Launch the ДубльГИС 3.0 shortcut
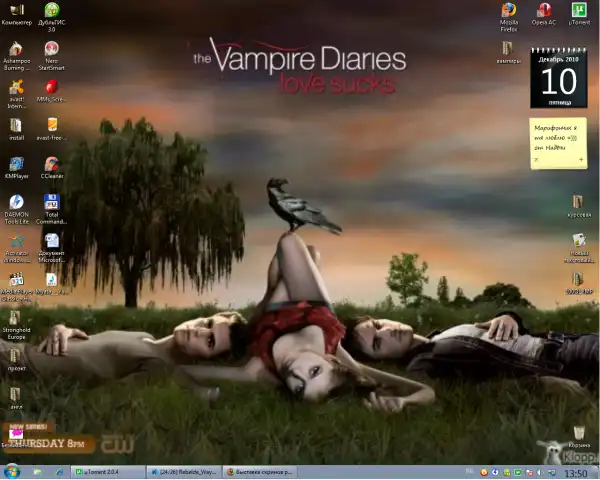Screen dimensions: 600x480 51,10
